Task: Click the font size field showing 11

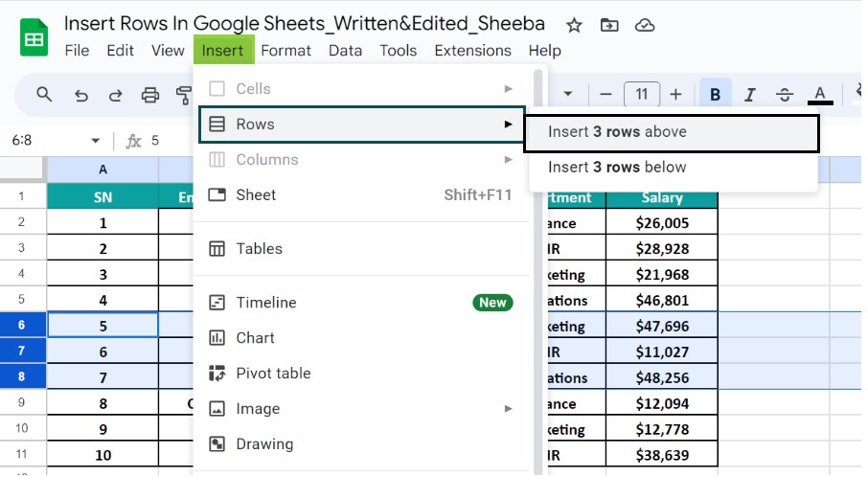Action: 642,94
